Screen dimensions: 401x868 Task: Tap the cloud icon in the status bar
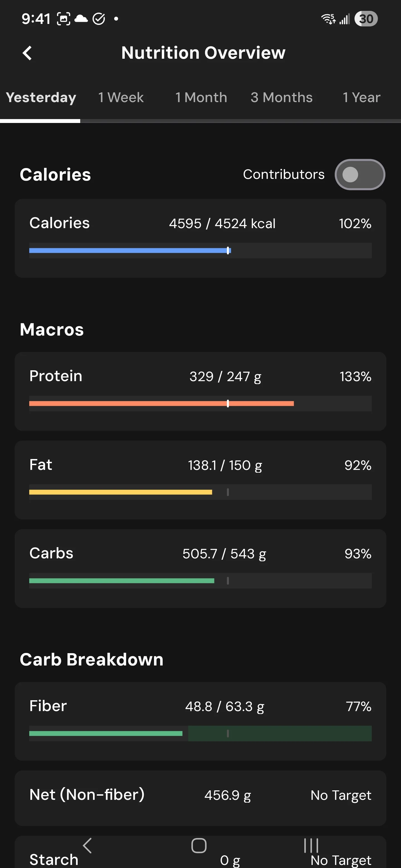(81, 19)
